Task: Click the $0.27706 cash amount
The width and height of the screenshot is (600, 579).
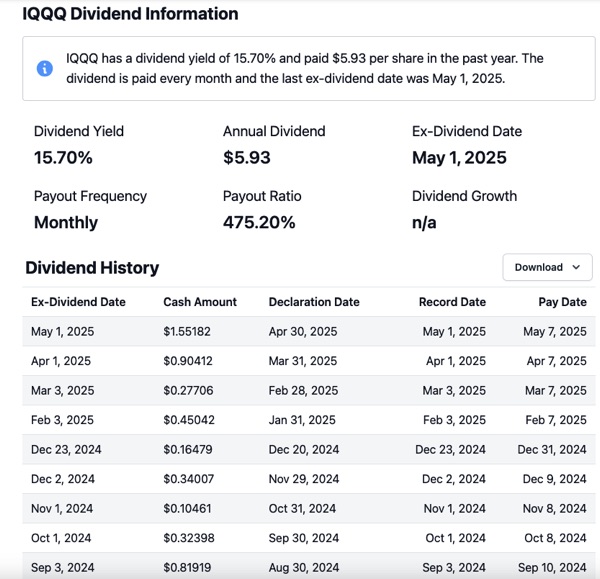Action: coord(188,391)
